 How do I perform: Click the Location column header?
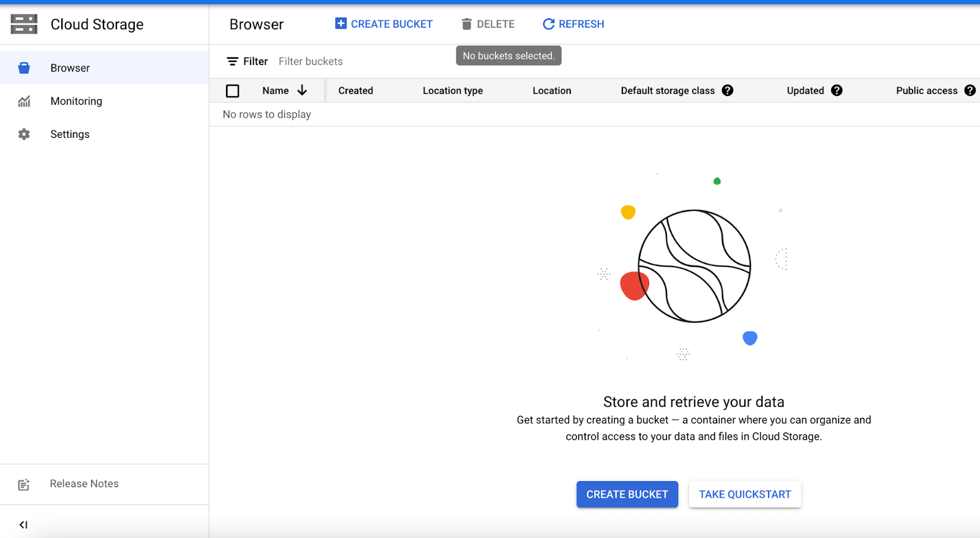(552, 91)
